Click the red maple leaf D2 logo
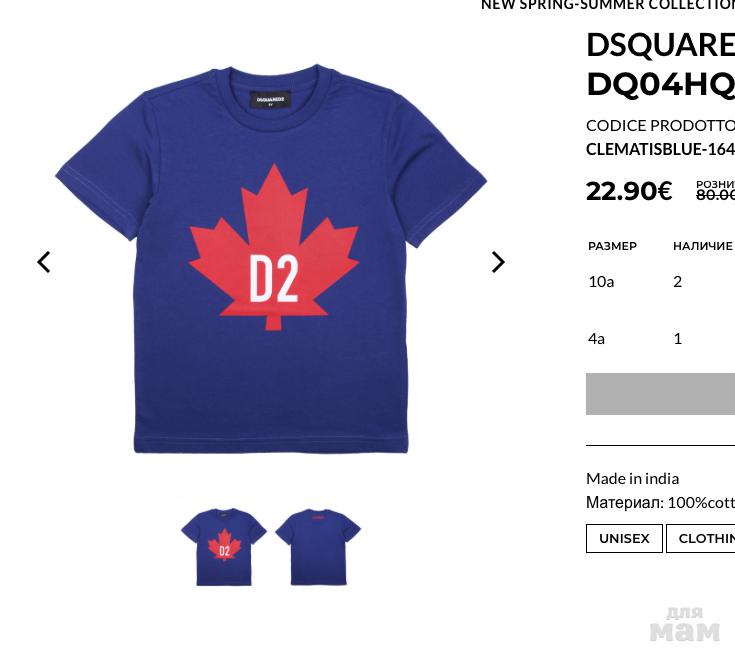The image size is (735, 656). click(274, 247)
